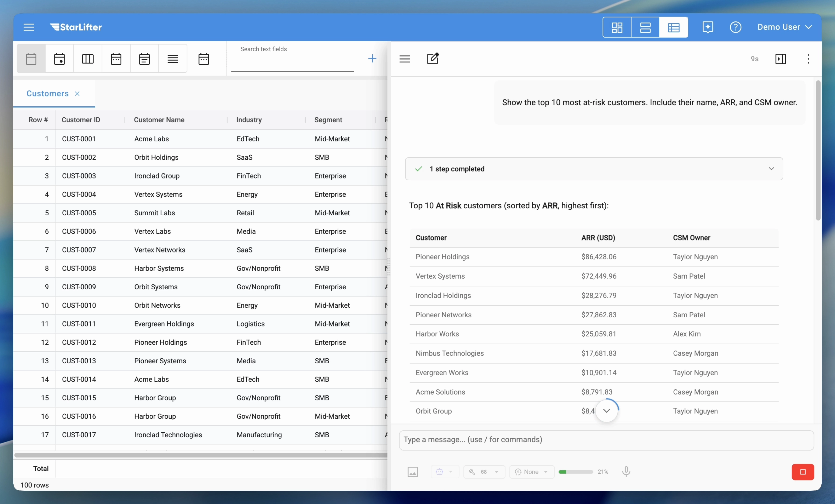835x504 pixels.
Task: Open Help via the question mark icon
Action: point(735,27)
